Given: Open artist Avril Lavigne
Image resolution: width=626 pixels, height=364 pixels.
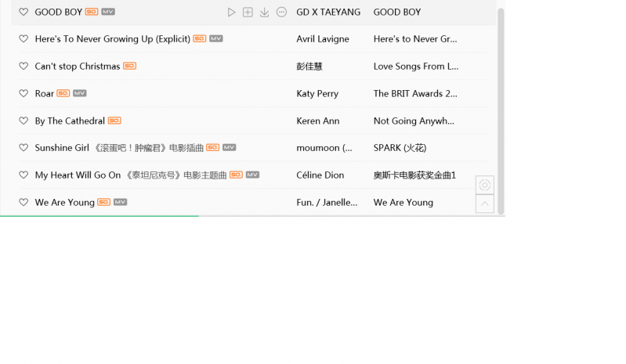Looking at the screenshot, I should coord(323,39).
